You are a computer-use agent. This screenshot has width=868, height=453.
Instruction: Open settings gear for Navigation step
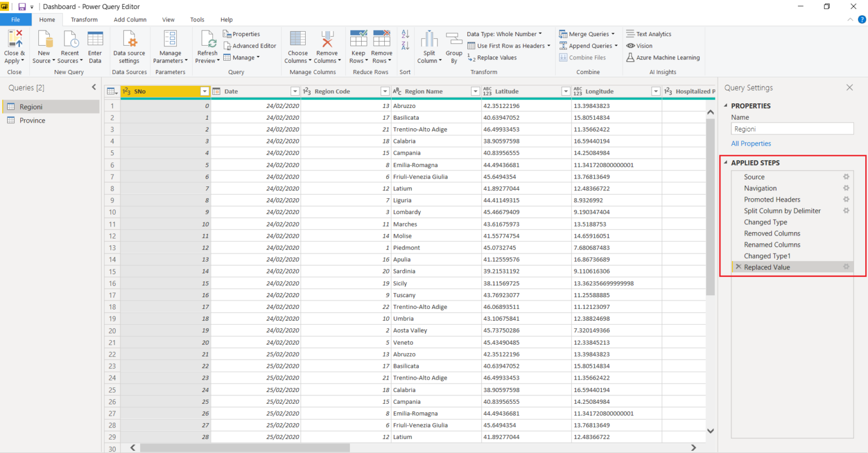click(x=846, y=188)
